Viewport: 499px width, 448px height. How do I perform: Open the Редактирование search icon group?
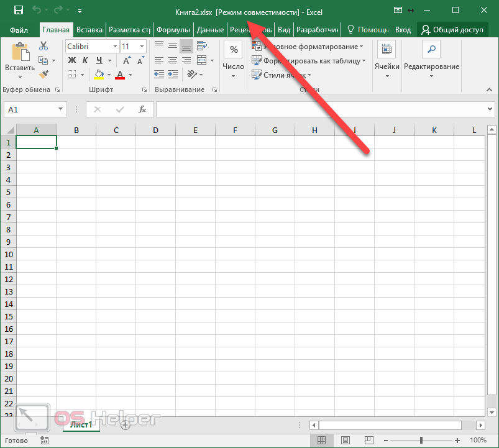pos(431,50)
